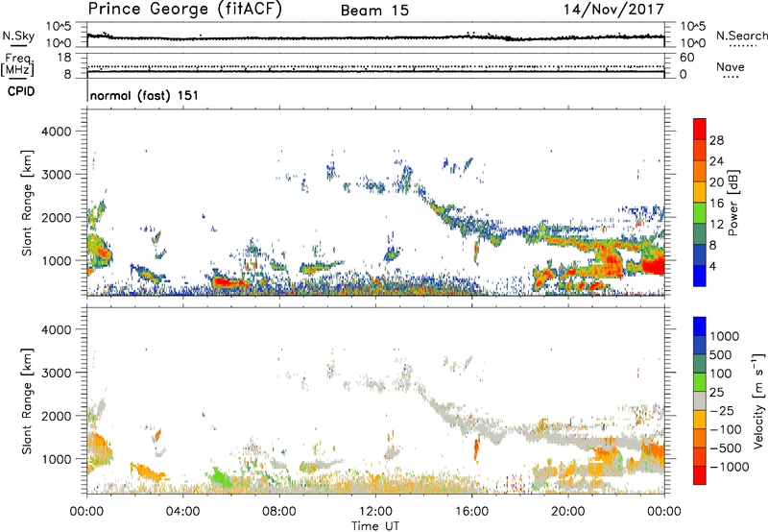
Task: Click the "24" power colorbar value
Action: (x=716, y=161)
